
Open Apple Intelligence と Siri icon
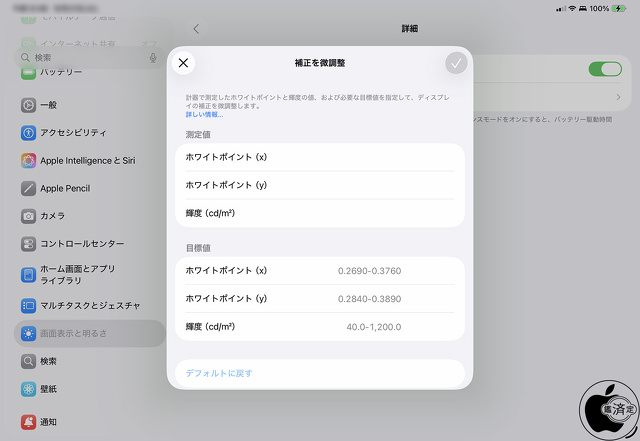coord(28,160)
